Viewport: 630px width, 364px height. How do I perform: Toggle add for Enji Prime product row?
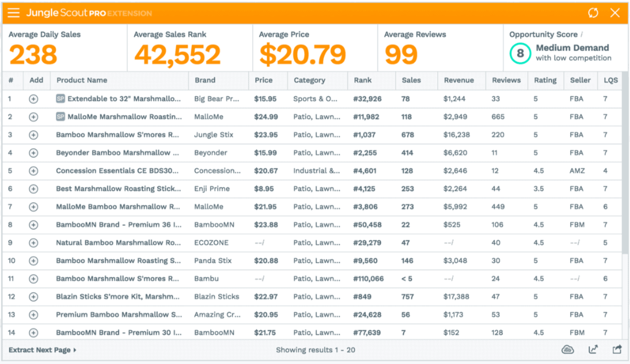[x=33, y=189]
